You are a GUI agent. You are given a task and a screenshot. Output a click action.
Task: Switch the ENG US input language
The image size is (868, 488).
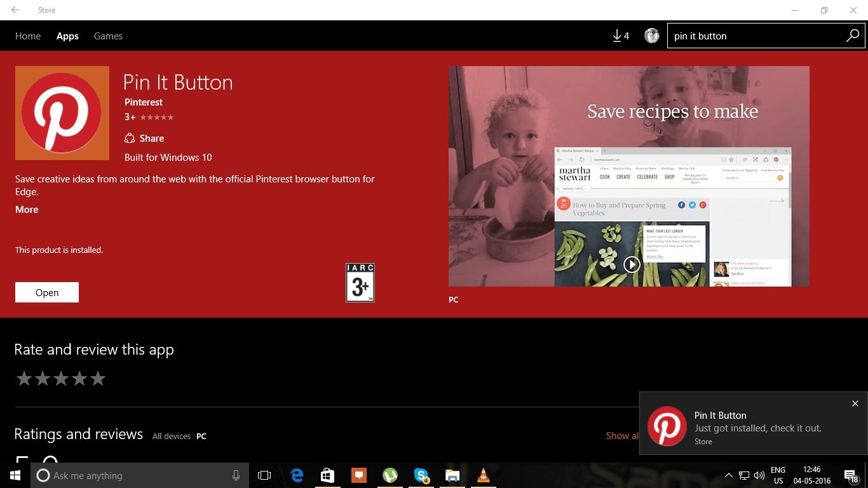tap(778, 475)
